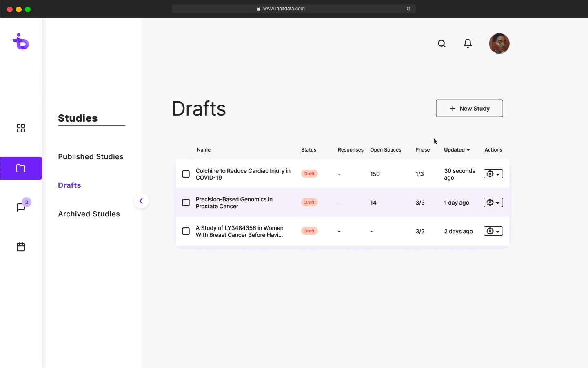This screenshot has width=588, height=368.
Task: Open notifications bell icon
Action: pyautogui.click(x=468, y=44)
